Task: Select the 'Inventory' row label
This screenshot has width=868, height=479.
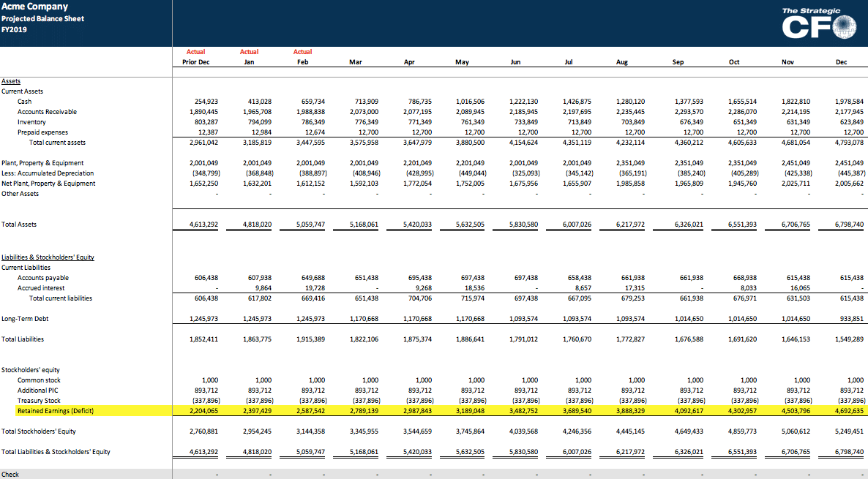Action: [31, 122]
